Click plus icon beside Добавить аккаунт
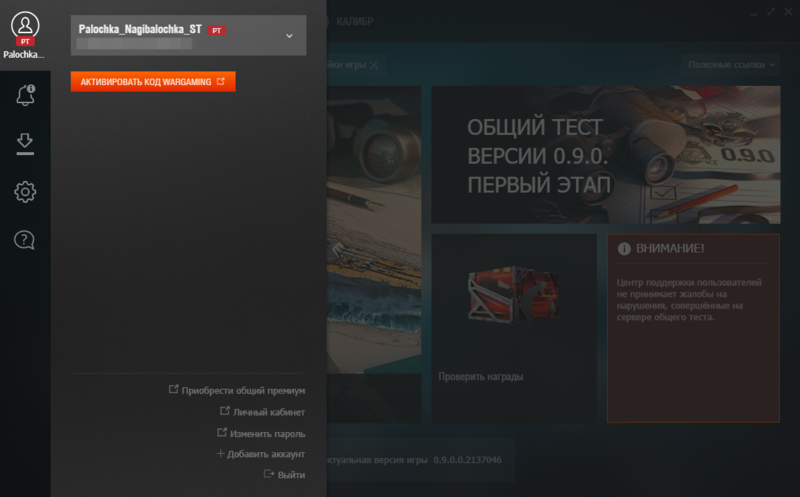Viewport: 800px width, 497px height. pos(220,453)
